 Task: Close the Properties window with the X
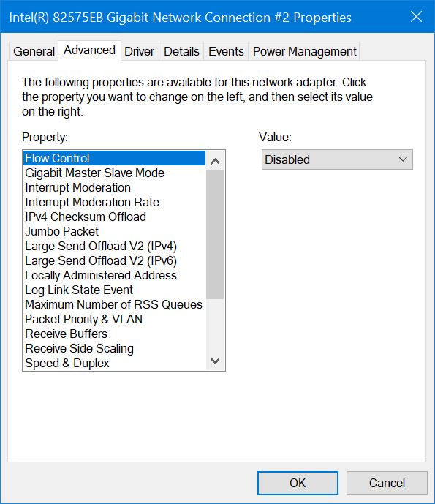[417, 16]
